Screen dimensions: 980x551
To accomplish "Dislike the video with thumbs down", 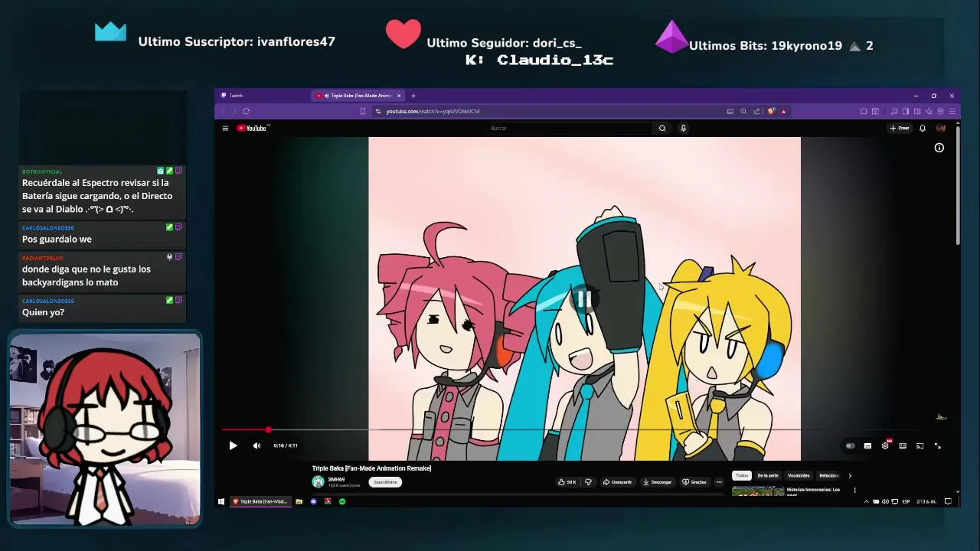I will click(588, 482).
